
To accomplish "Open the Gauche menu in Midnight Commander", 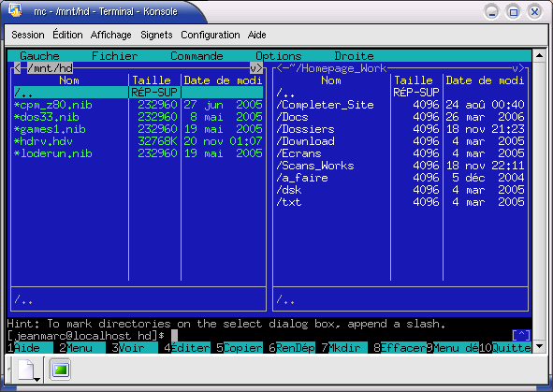I will click(x=39, y=56).
